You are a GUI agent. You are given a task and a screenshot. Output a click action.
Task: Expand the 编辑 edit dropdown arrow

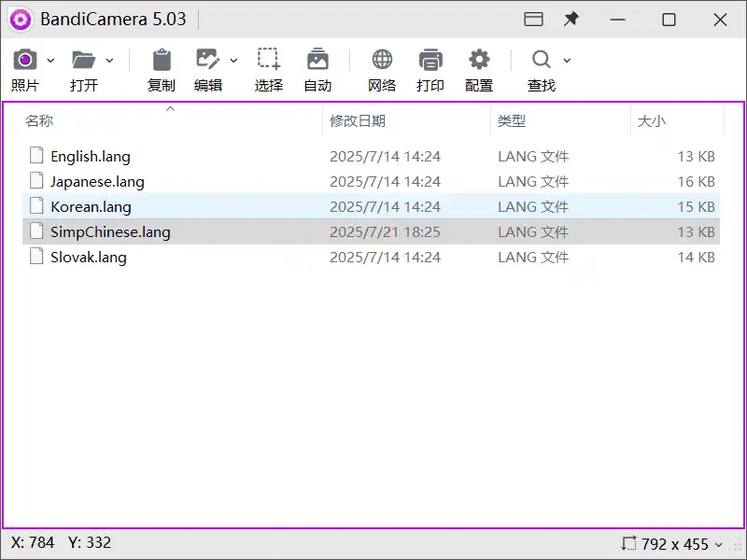coord(233,61)
